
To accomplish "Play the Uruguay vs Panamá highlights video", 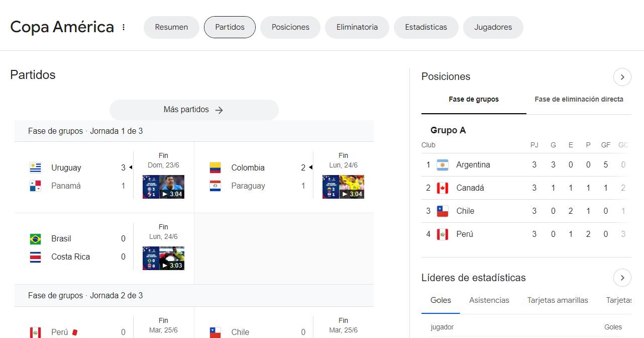I will click(163, 187).
